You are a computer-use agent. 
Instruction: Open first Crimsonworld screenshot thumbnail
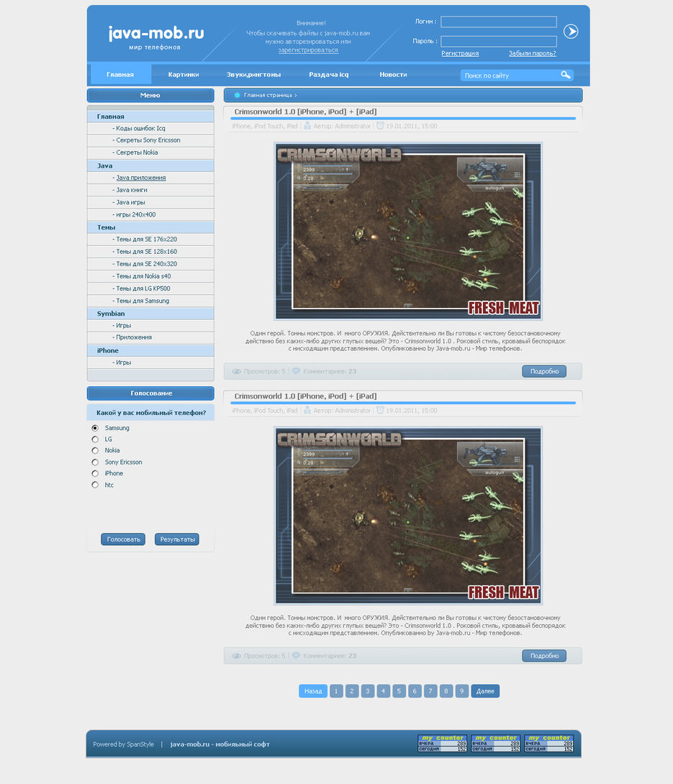tap(408, 231)
